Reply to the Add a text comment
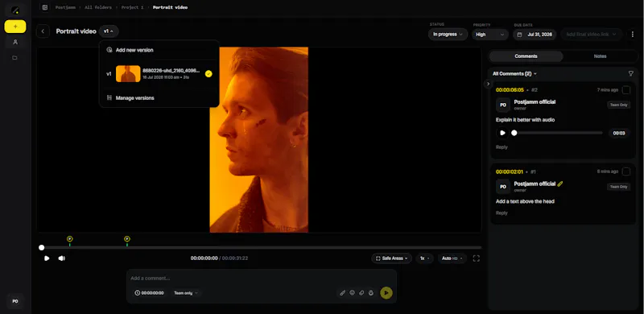Viewport: 644px width, 314px height. 502,213
